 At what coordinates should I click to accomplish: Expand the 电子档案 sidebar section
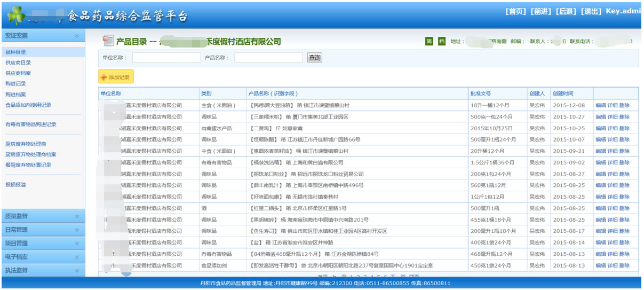77,257
